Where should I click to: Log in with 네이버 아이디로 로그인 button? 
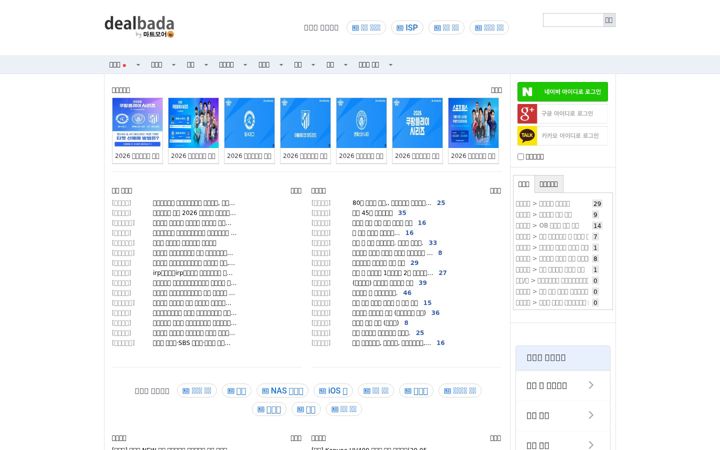[562, 92]
